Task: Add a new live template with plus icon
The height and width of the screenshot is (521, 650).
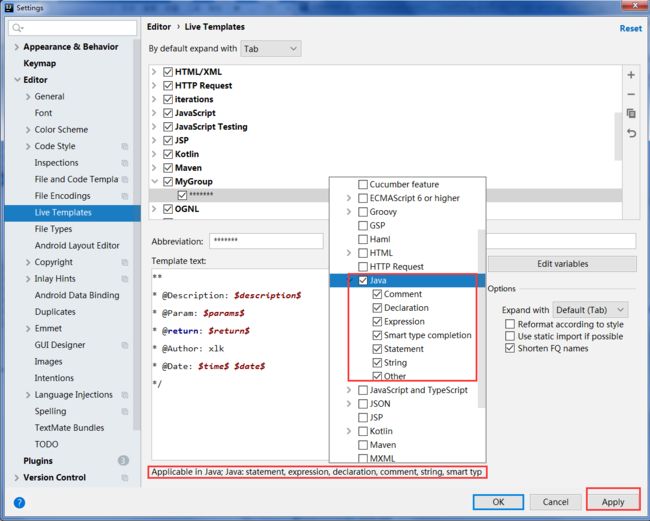Action: 631,75
